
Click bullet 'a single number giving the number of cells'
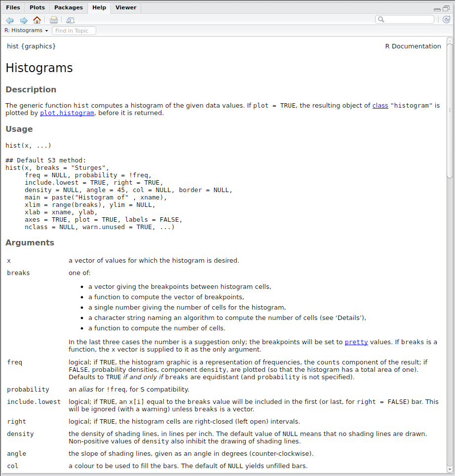(x=187, y=308)
